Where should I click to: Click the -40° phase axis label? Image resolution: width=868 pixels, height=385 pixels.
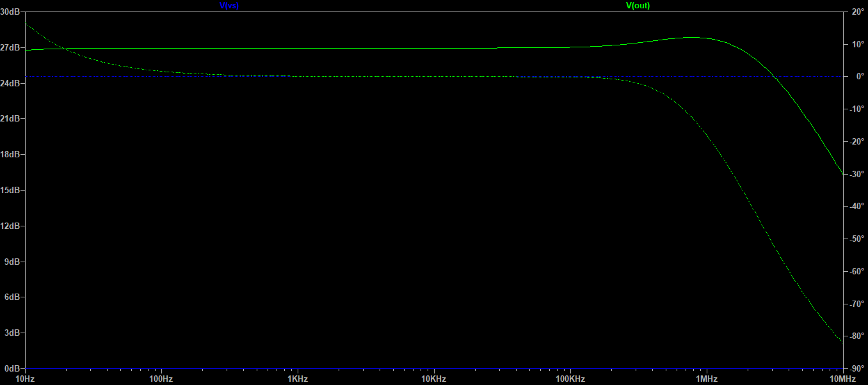click(857, 207)
